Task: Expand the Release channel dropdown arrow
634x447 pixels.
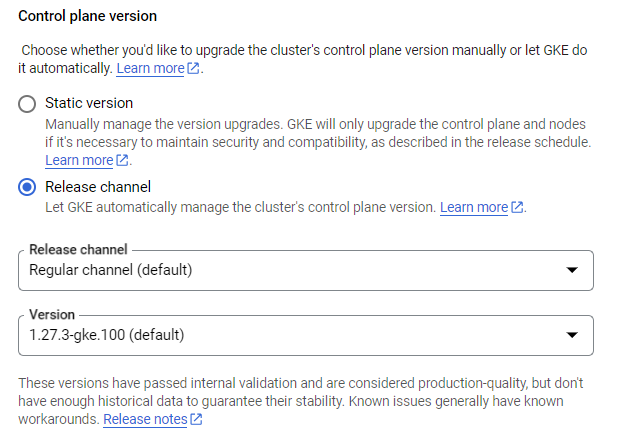Action: click(x=572, y=270)
